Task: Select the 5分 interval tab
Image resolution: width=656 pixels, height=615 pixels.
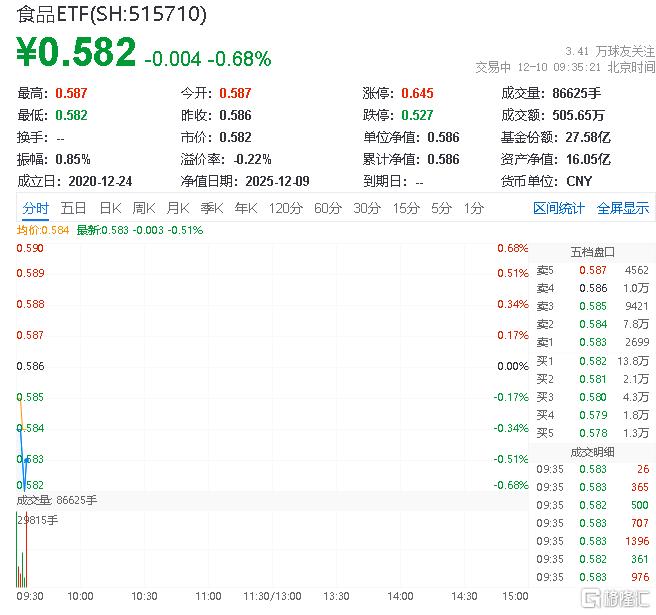Action: point(442,208)
